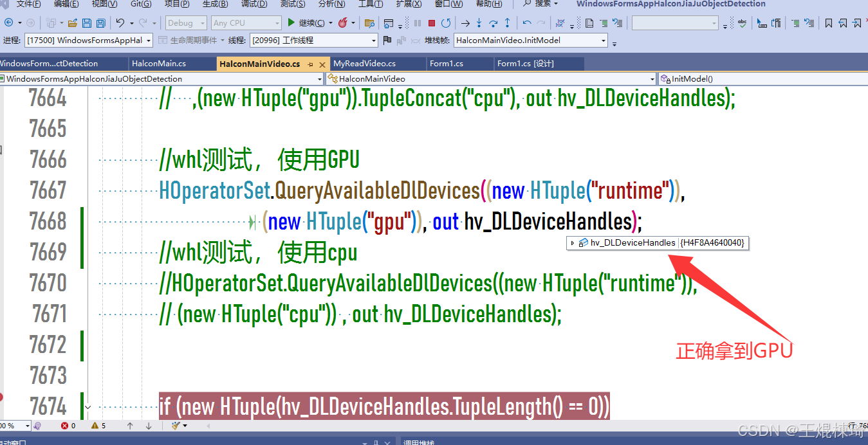Toggle the breakpoint on line 7674

point(2,397)
